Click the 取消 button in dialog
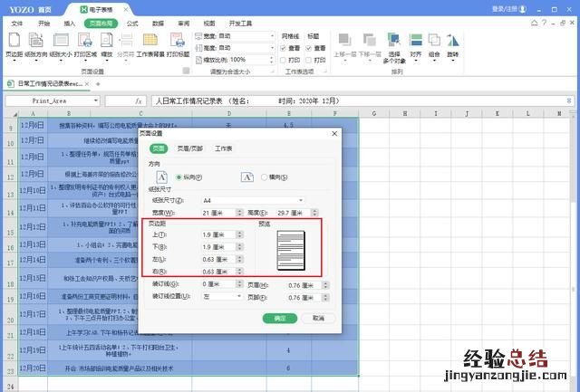The width and height of the screenshot is (580, 392). [x=317, y=318]
